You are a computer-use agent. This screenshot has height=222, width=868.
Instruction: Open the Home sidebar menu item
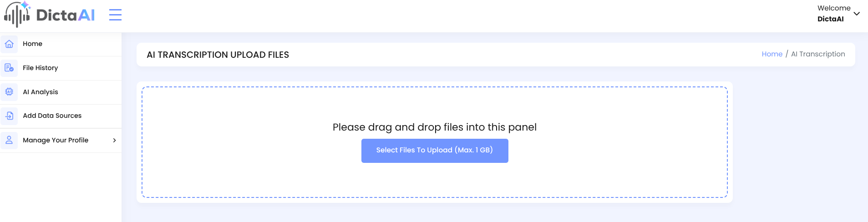pyautogui.click(x=61, y=44)
